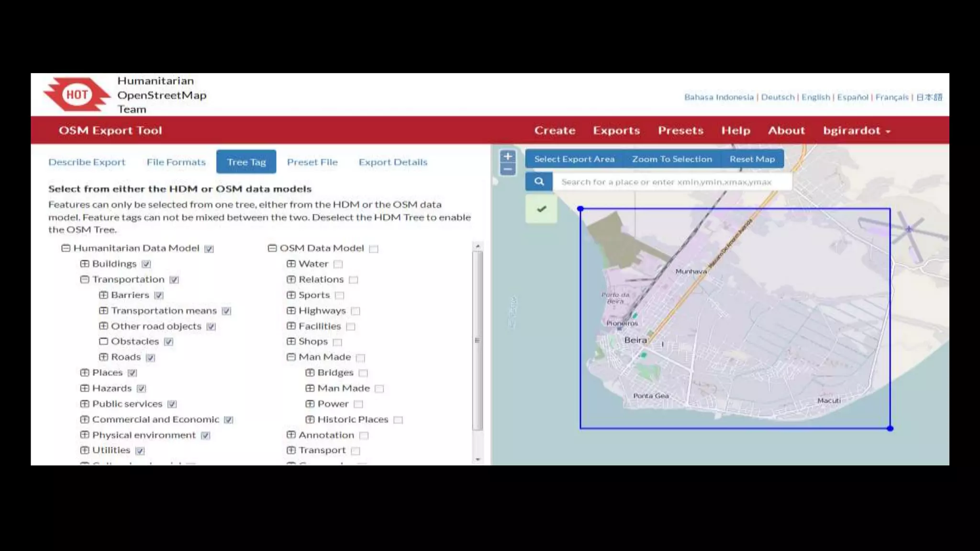Image resolution: width=980 pixels, height=551 pixels.
Task: Open the bgirardot user dropdown
Action: pyautogui.click(x=857, y=131)
